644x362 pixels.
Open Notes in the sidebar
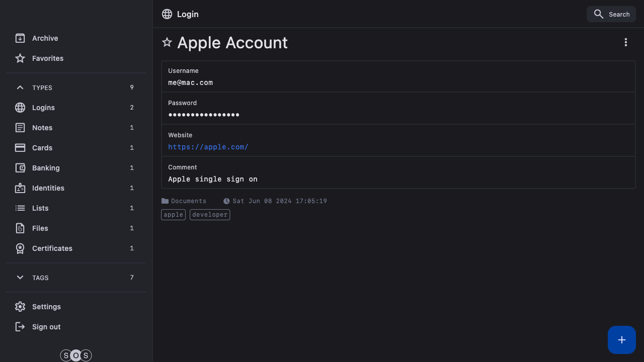[x=42, y=128]
